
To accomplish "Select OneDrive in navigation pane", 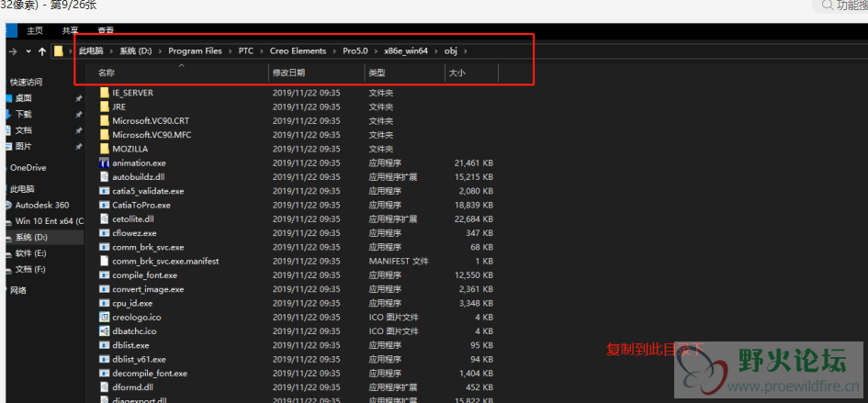I will (28, 168).
